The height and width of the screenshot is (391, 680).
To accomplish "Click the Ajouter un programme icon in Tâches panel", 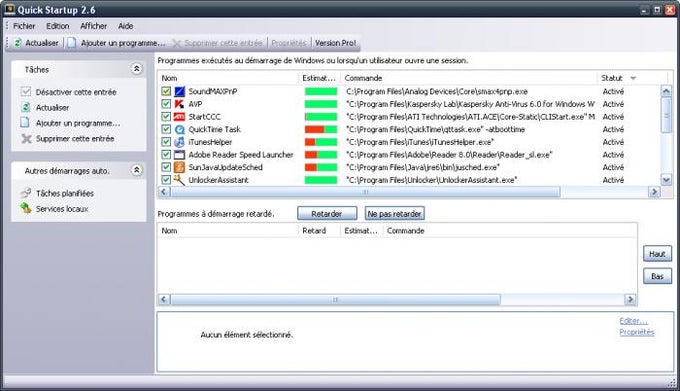I will pyautogui.click(x=25, y=123).
